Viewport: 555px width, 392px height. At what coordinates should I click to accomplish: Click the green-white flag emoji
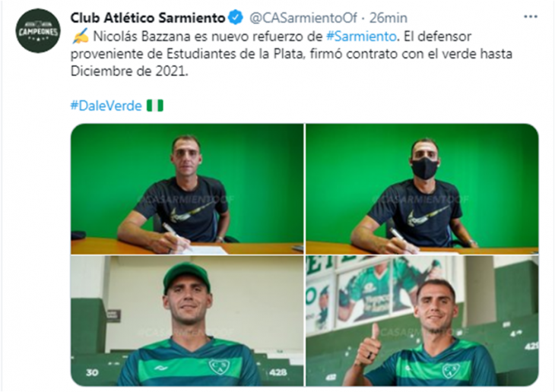coord(155,106)
